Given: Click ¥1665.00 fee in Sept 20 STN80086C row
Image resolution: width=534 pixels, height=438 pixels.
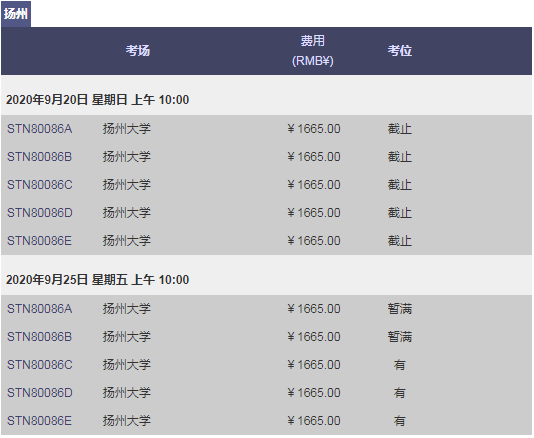Looking at the screenshot, I should [314, 185].
